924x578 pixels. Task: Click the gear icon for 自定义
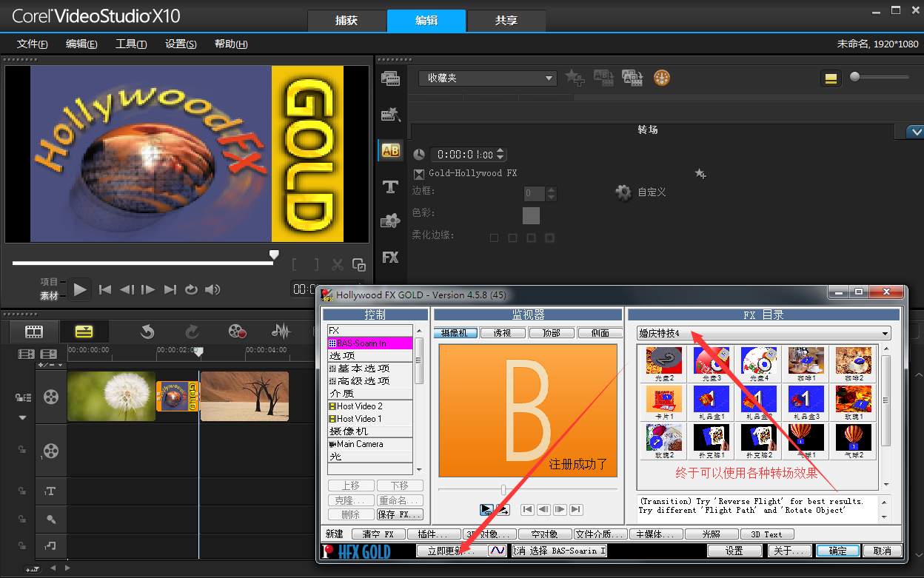pos(623,192)
